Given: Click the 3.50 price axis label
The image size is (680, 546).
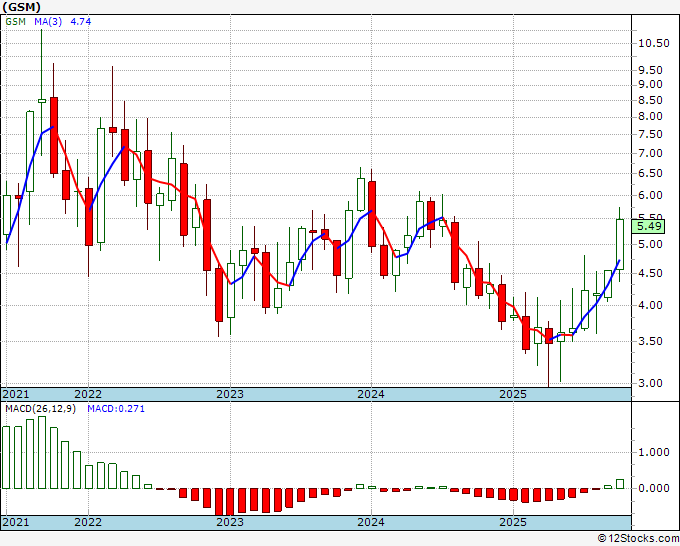Looking at the screenshot, I should click(651, 341).
